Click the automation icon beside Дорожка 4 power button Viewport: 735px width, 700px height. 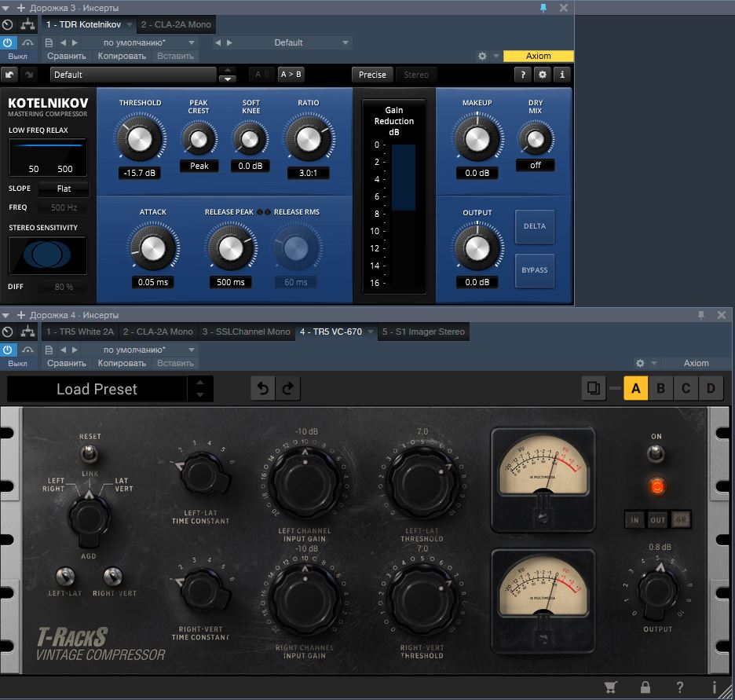pos(27,350)
